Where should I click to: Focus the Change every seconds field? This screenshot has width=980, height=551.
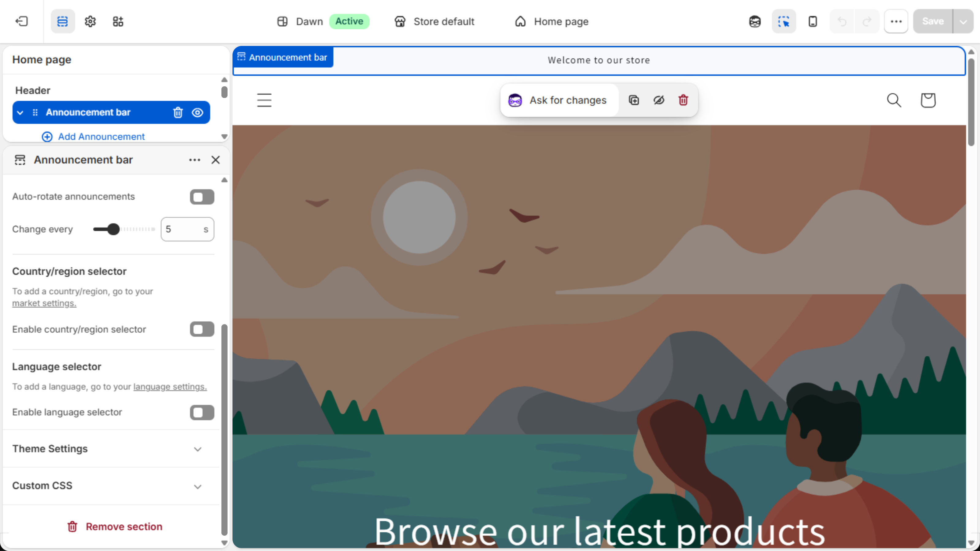[187, 229]
